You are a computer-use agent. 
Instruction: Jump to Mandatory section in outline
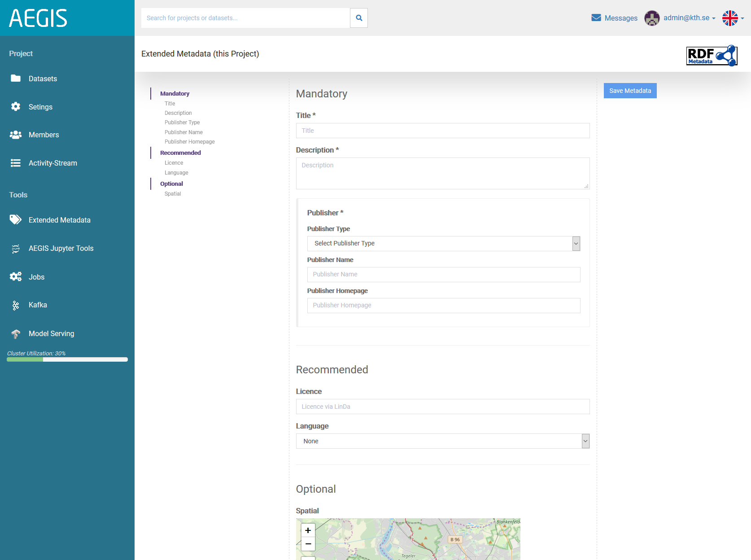(x=175, y=93)
